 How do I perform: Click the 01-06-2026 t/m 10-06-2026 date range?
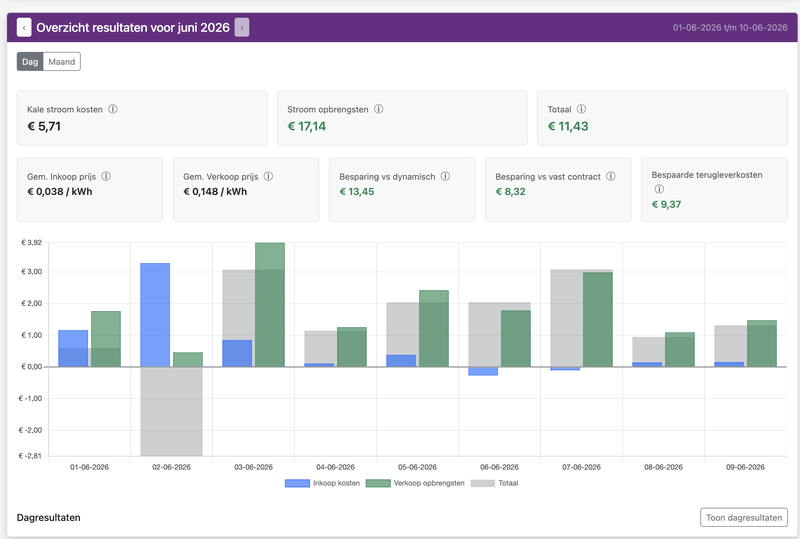(730, 28)
